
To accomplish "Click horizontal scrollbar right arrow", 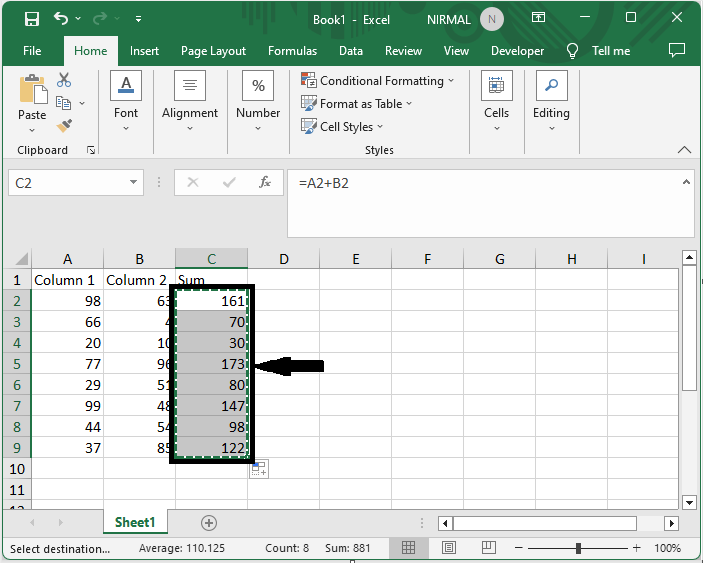I will [x=671, y=523].
